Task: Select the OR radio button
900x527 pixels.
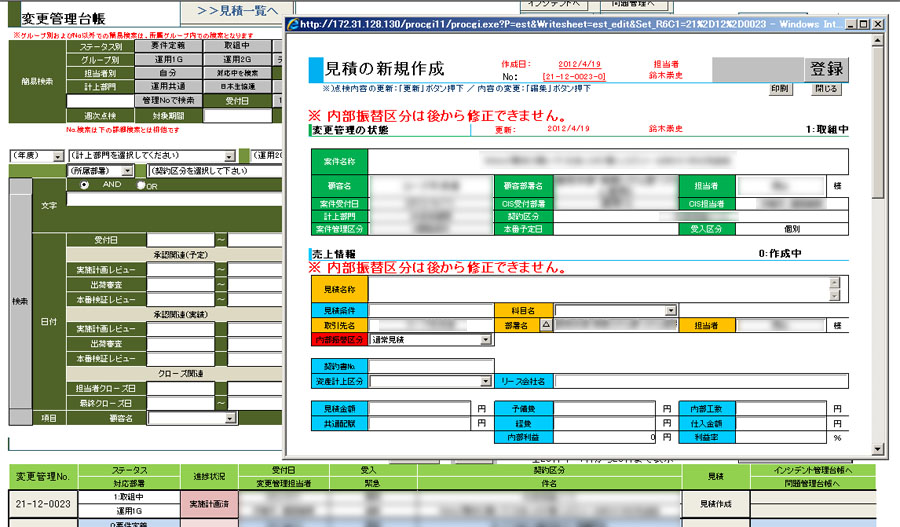Action: point(141,185)
